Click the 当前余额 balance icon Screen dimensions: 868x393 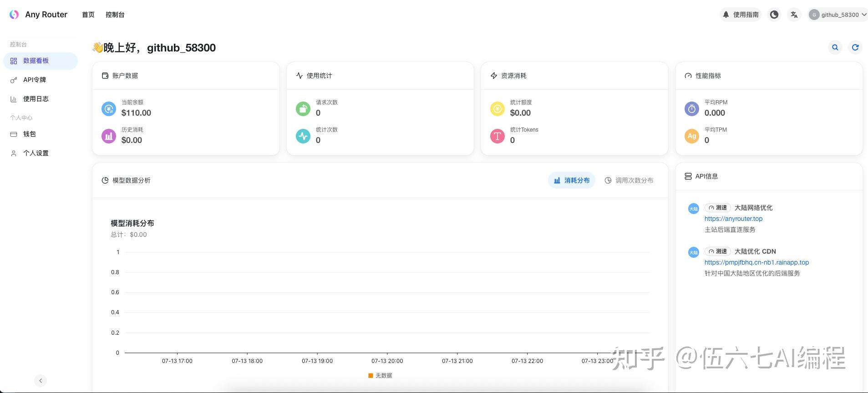[109, 109]
